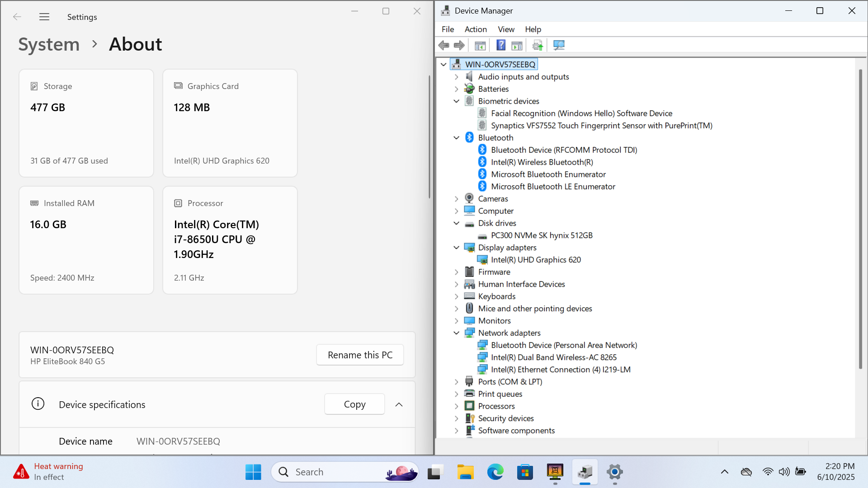Select Bluetooth Device (RFCOMM Protocol TDI)
Viewport: 868px width, 488px height.
coord(564,150)
